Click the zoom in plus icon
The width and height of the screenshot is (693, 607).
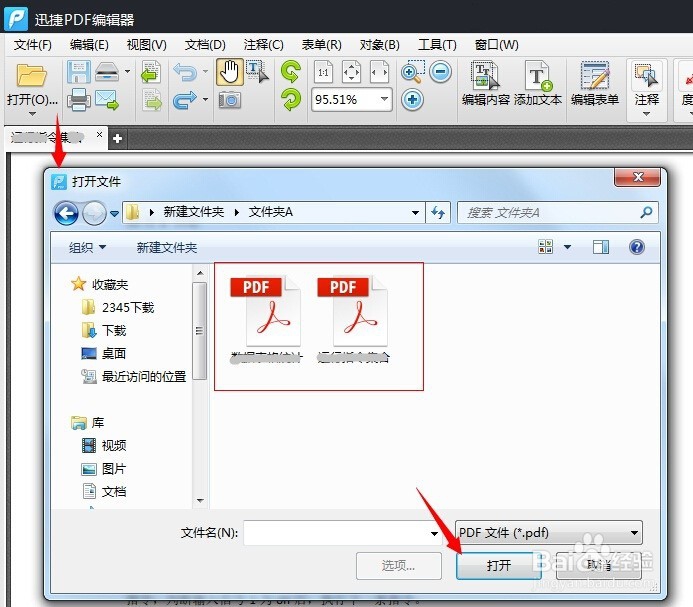point(412,99)
